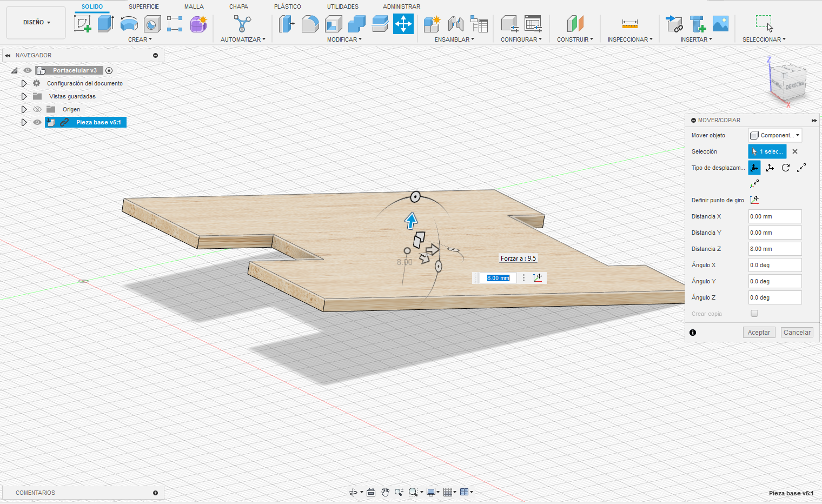Switch to the PLÁSTICO tab

(288, 6)
